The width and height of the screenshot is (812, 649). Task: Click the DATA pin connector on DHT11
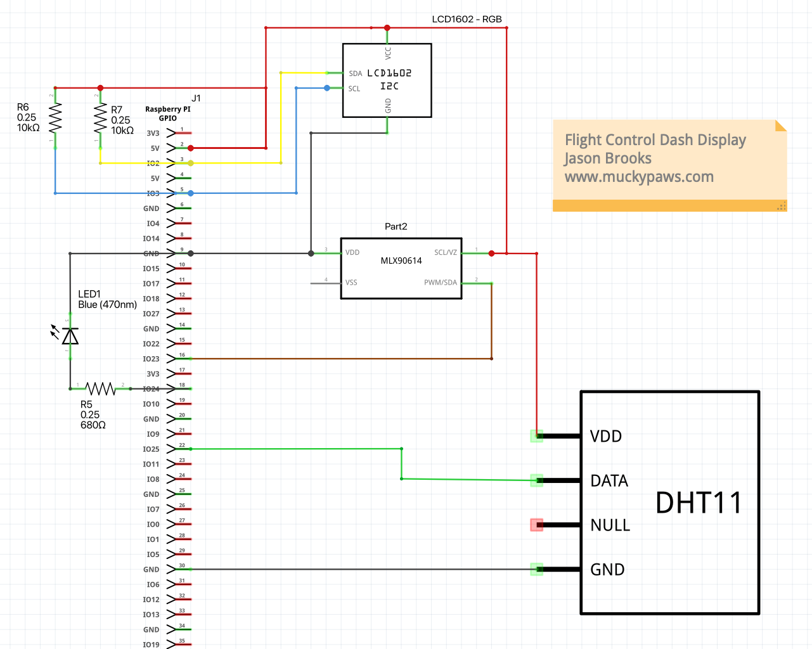pyautogui.click(x=537, y=480)
